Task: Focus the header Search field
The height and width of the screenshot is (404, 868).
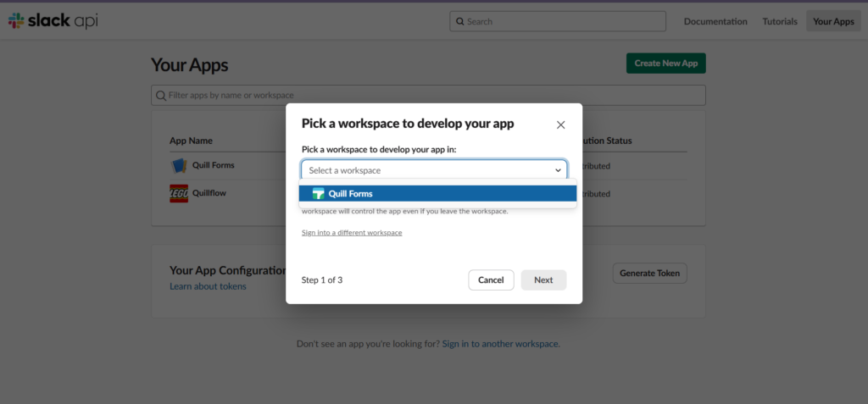Action: click(x=558, y=21)
